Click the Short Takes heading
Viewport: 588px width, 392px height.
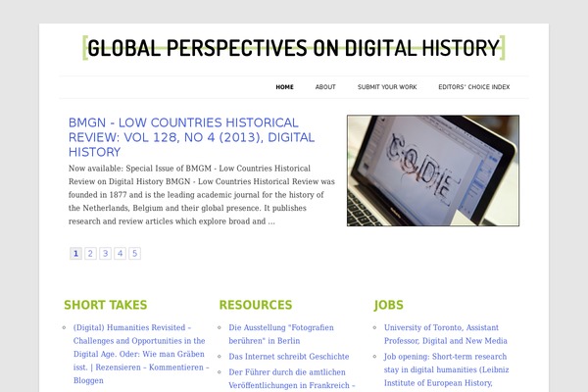point(106,305)
